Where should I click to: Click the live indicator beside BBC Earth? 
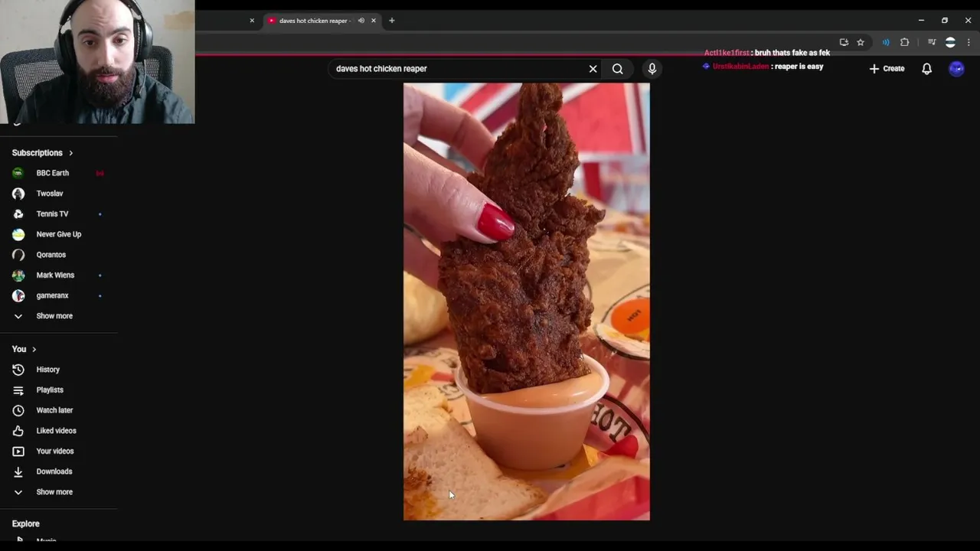click(100, 173)
